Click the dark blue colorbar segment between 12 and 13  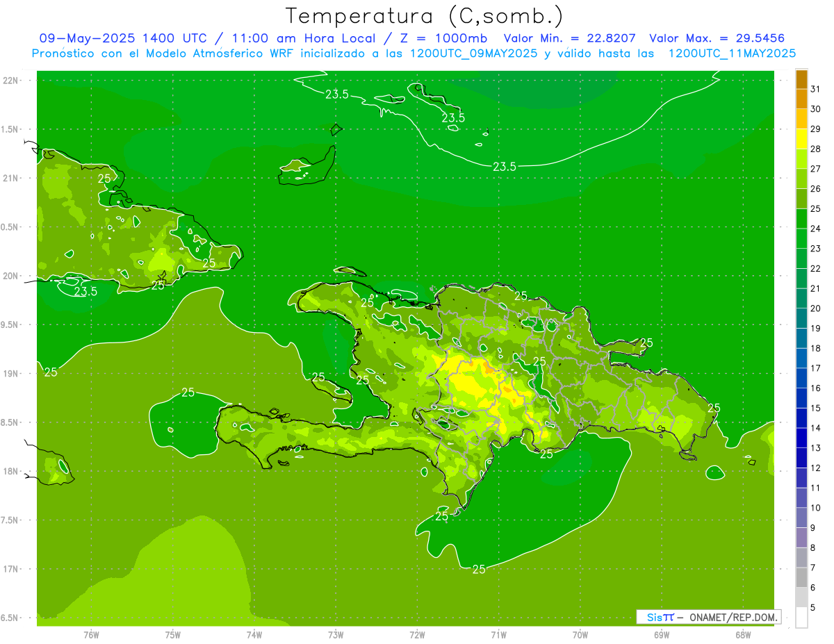801,458
